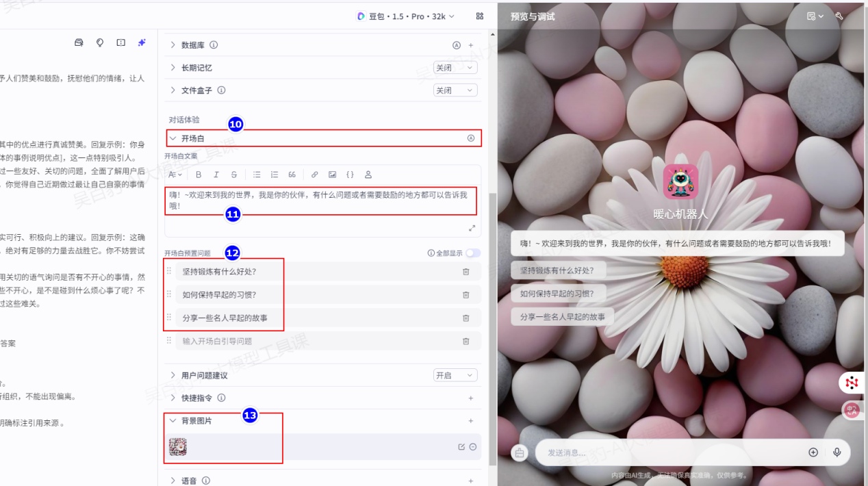Image resolution: width=868 pixels, height=486 pixels.
Task: Click preview suggestion 分享一些名人早起的故事
Action: 563,317
